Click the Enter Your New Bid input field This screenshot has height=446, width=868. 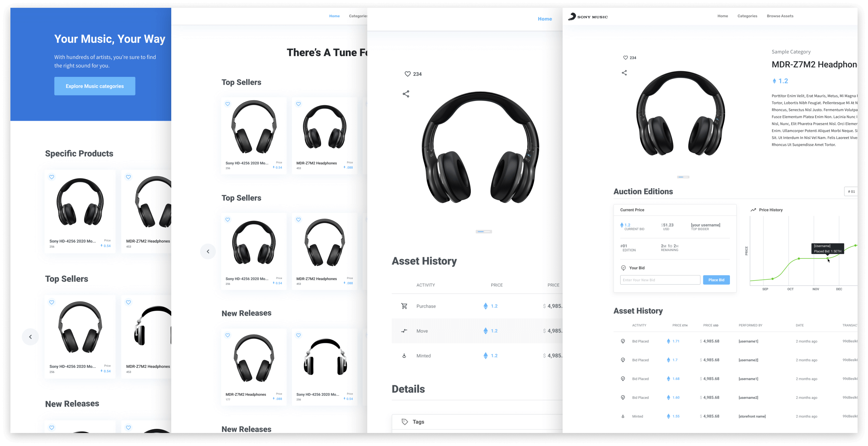tap(660, 280)
